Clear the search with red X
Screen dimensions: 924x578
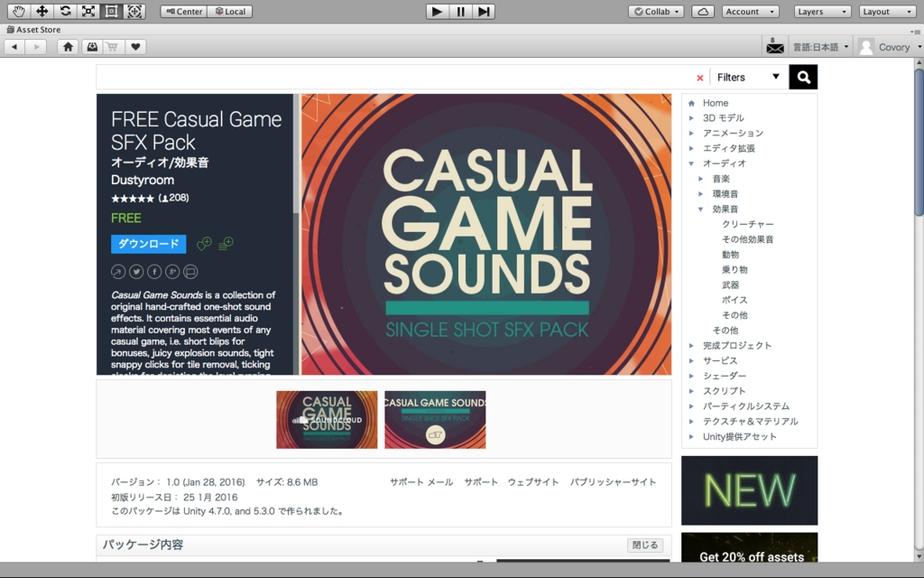point(700,78)
